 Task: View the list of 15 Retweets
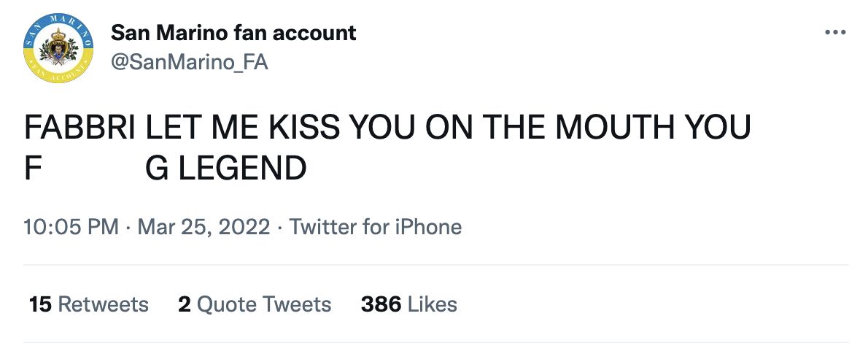(88, 304)
